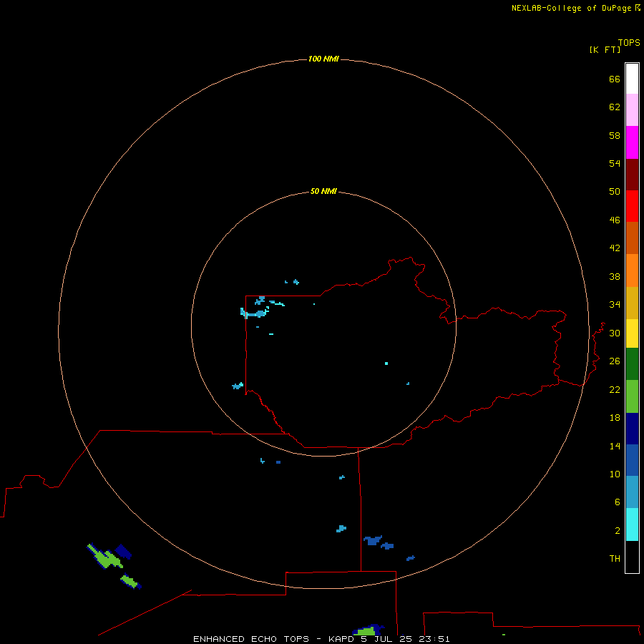Click the '62' legend value
The image size is (644, 644).
click(x=615, y=107)
